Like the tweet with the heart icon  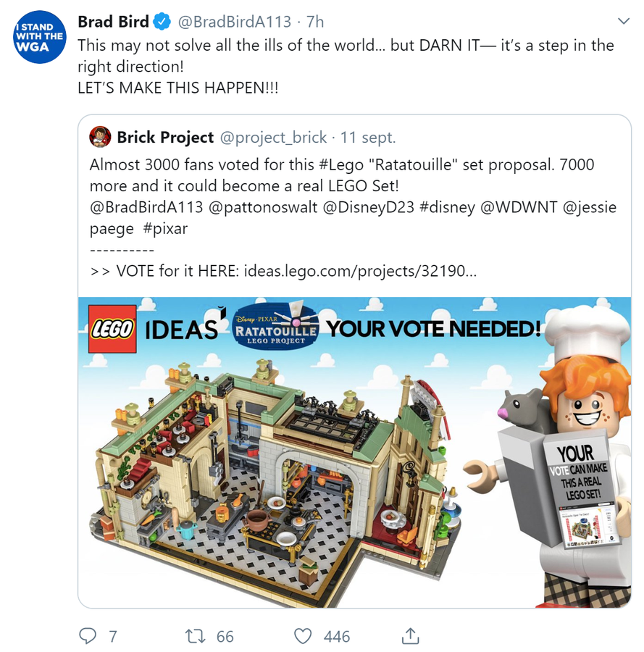point(303,636)
